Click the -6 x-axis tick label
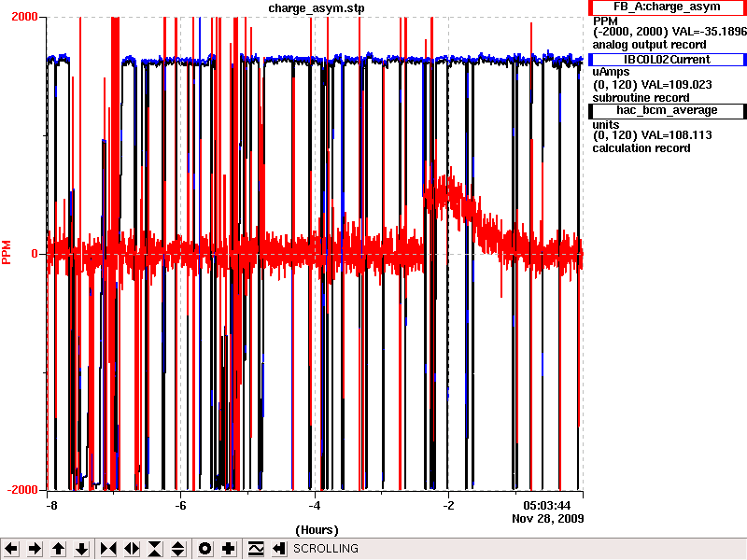The image size is (747, 560). tap(180, 505)
